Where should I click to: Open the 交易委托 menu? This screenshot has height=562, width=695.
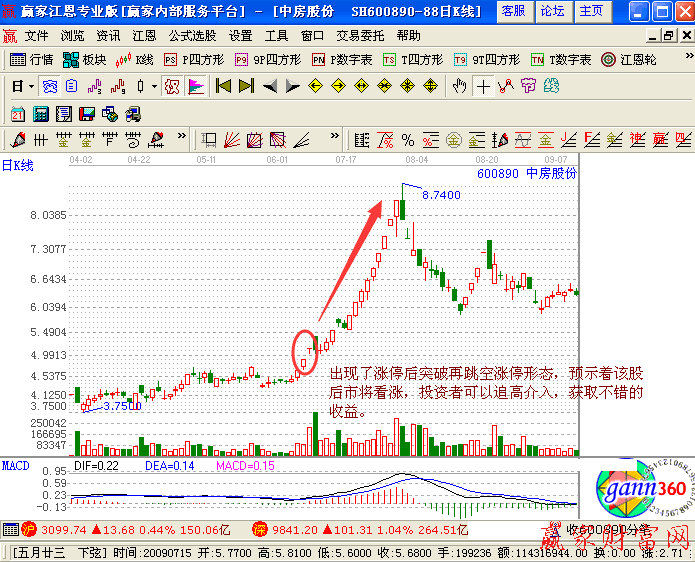[359, 35]
